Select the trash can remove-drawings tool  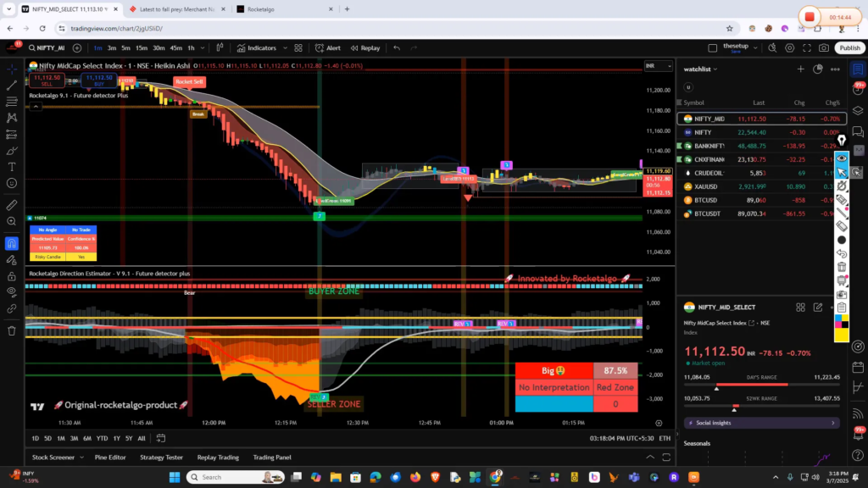(x=12, y=330)
